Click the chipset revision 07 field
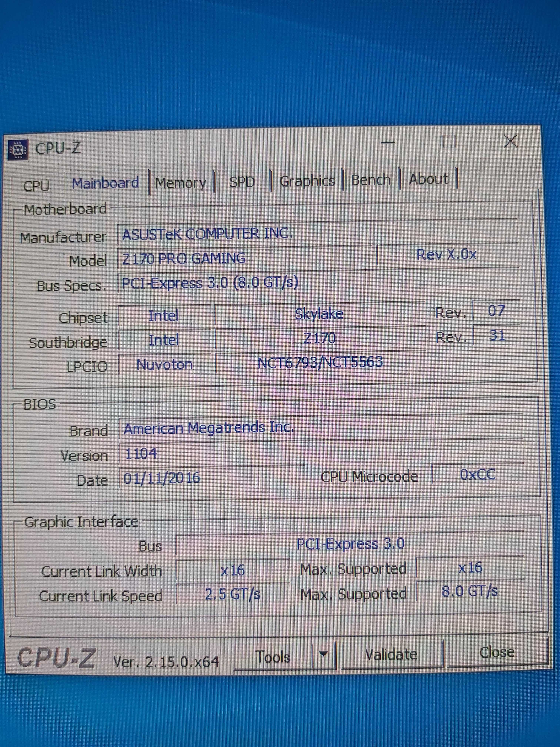 pyautogui.click(x=496, y=311)
